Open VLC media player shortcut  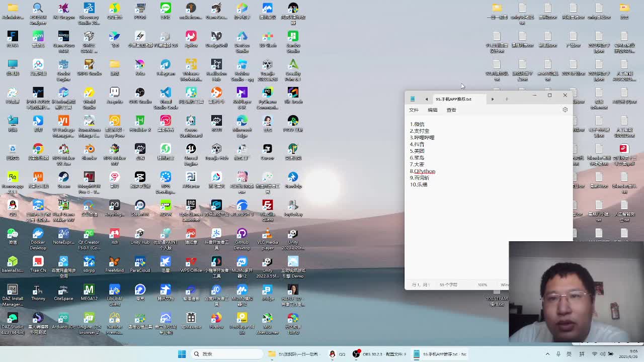[x=267, y=239]
